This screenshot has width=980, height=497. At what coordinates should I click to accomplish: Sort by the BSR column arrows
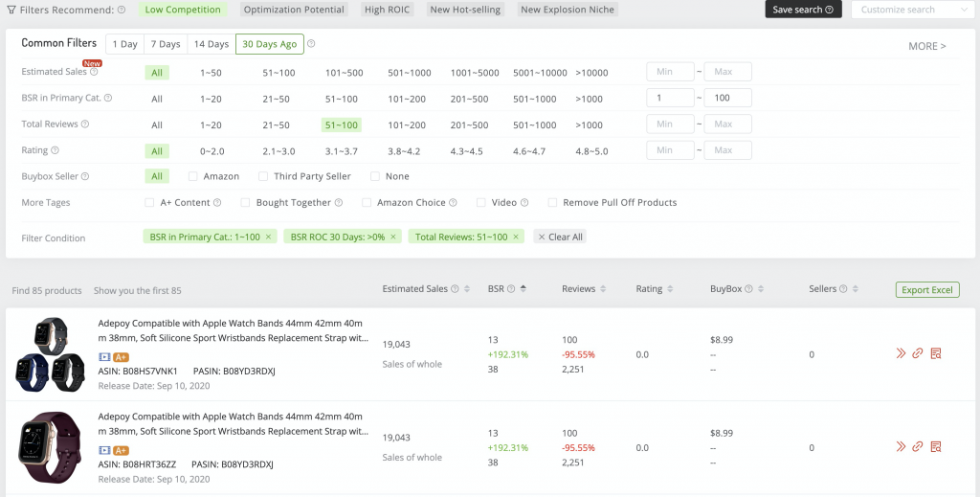pos(523,289)
